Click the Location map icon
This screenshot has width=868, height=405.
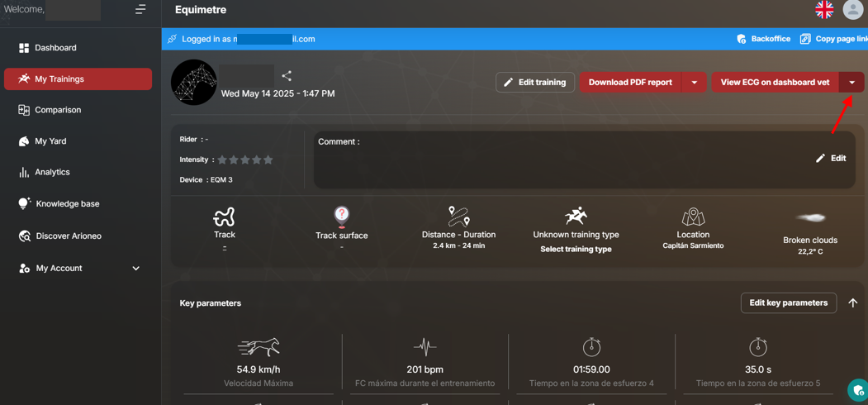coord(693,216)
